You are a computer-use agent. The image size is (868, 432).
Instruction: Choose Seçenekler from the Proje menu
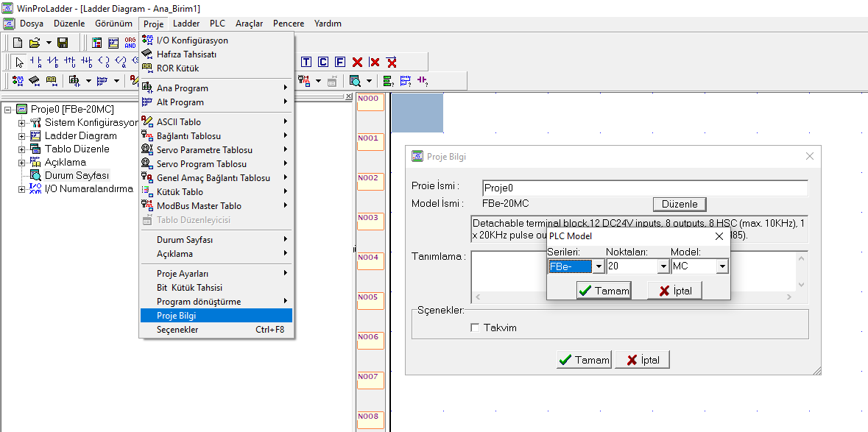216,330
